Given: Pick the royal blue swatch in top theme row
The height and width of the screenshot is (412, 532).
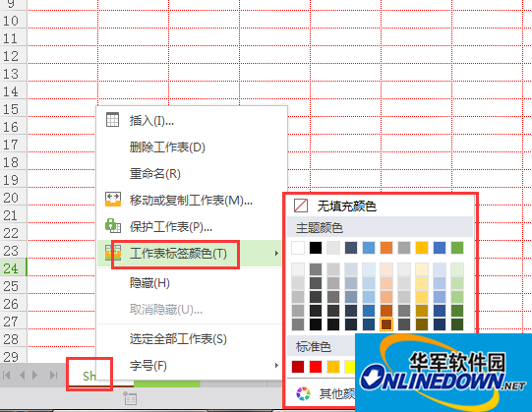Looking at the screenshot, I should [440, 248].
